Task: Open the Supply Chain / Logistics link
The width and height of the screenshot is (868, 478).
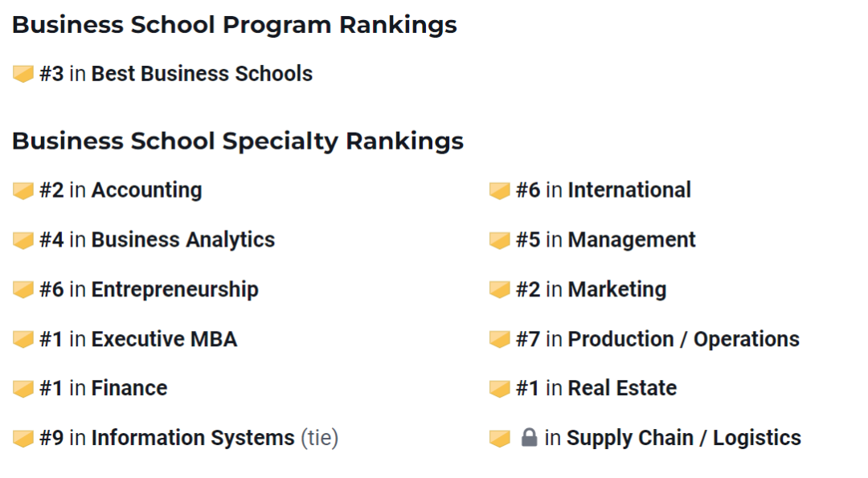Action: pos(684,438)
